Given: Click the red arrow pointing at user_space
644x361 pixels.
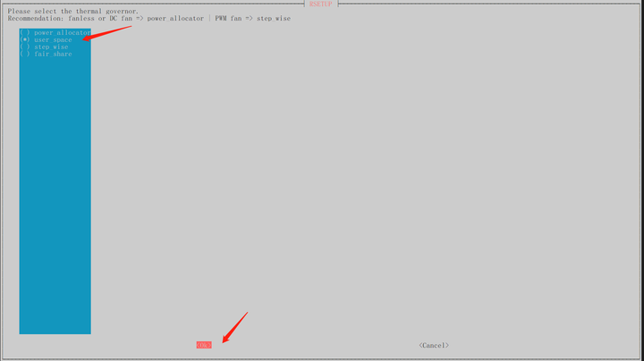Looking at the screenshot, I should [x=106, y=33].
